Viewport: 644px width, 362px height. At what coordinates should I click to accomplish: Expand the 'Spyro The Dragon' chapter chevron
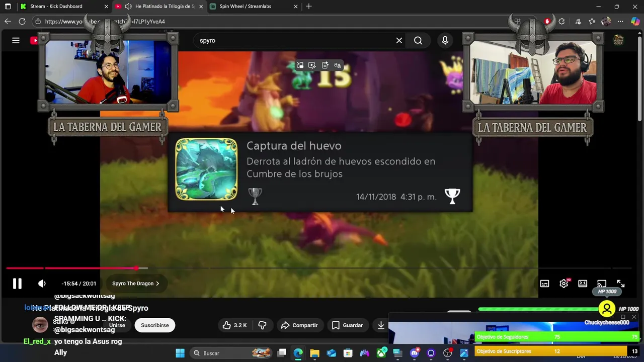157,284
